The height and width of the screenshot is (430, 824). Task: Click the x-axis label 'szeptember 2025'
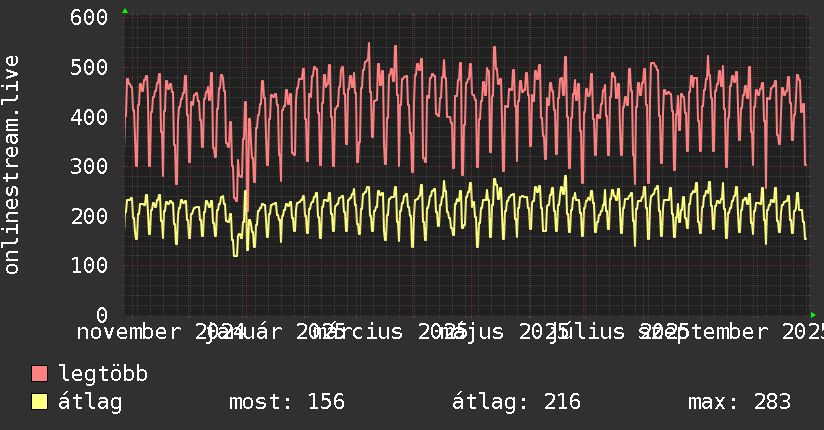coord(732,332)
